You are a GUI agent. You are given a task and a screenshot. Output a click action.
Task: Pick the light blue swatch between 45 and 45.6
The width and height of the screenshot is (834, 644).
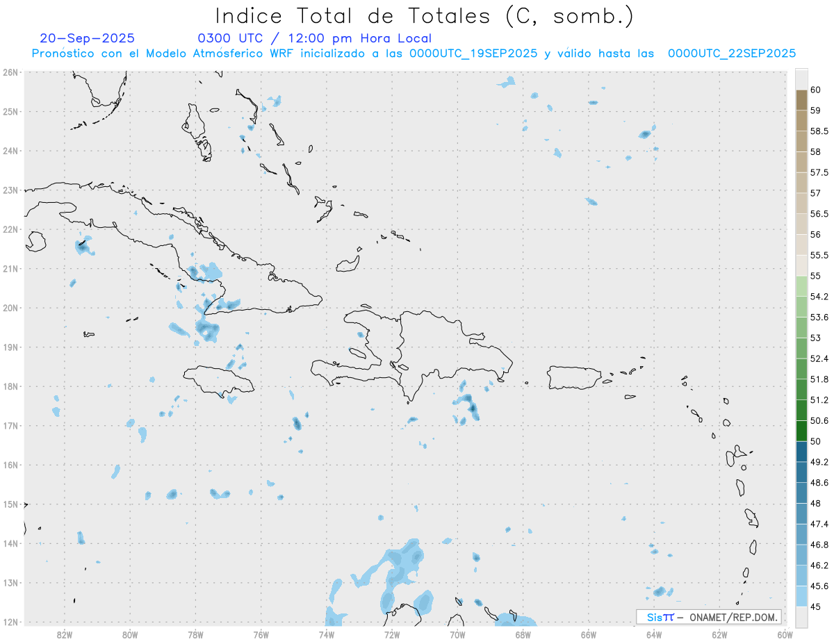[801, 596]
